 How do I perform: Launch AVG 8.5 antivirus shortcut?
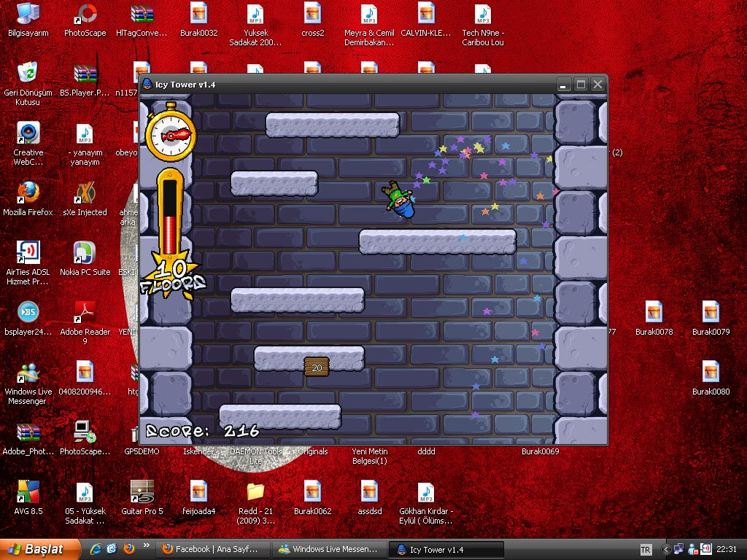point(28,498)
